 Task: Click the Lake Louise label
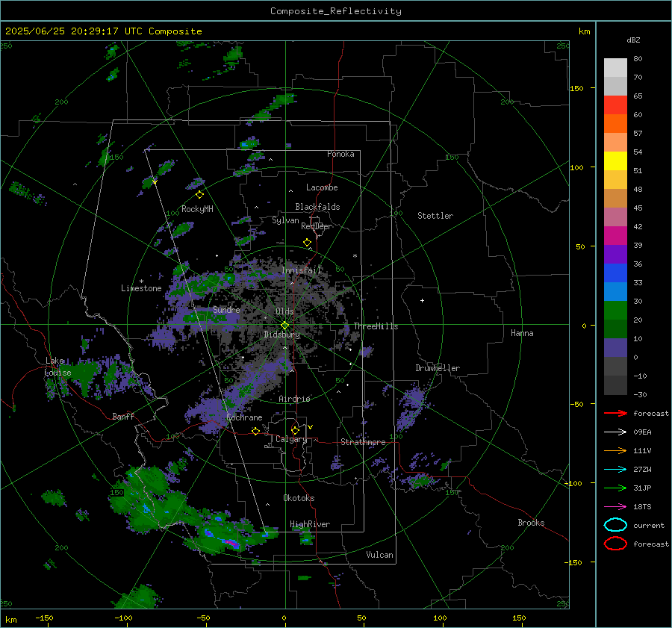[57, 367]
